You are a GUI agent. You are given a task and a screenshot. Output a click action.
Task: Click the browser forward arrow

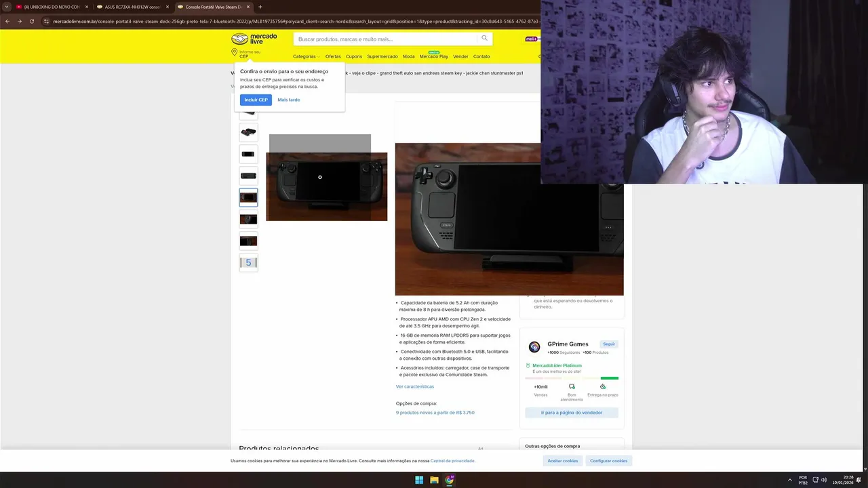pos(19,21)
